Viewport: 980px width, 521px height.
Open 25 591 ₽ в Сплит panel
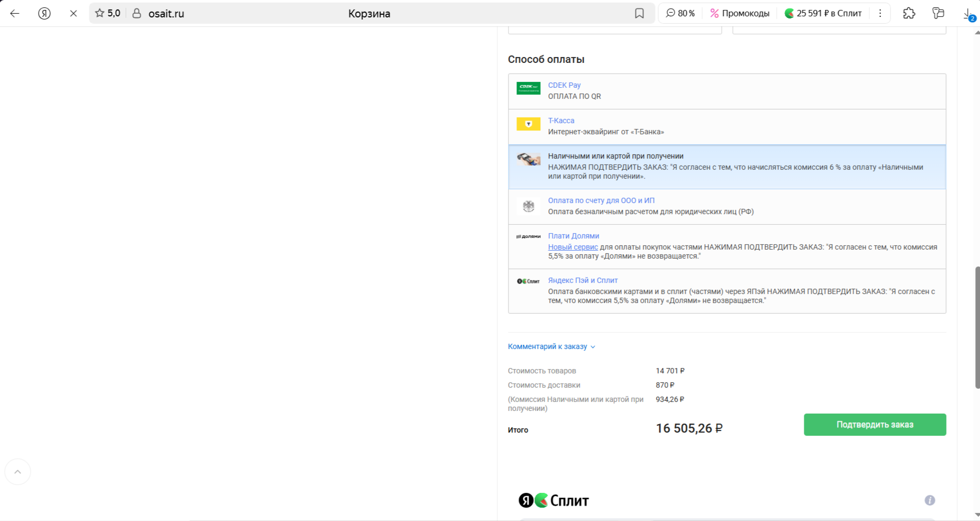823,14
